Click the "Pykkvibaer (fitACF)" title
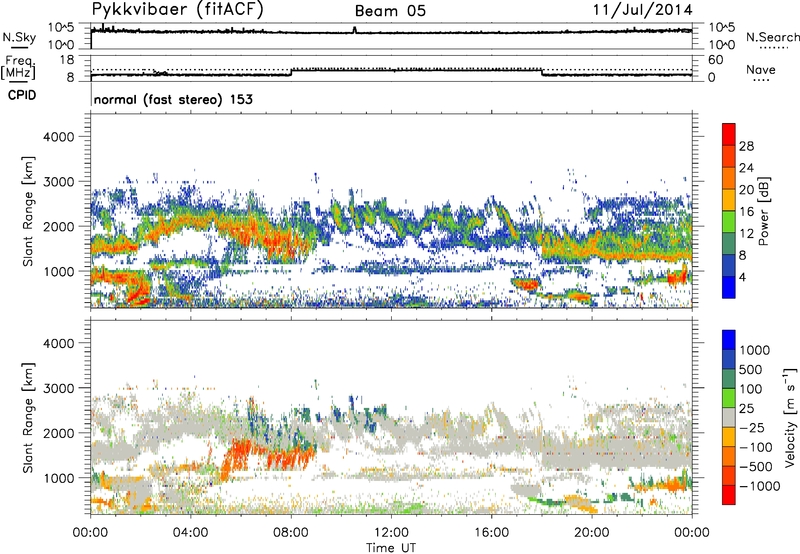Image resolution: width=800 pixels, height=554 pixels. pyautogui.click(x=177, y=10)
